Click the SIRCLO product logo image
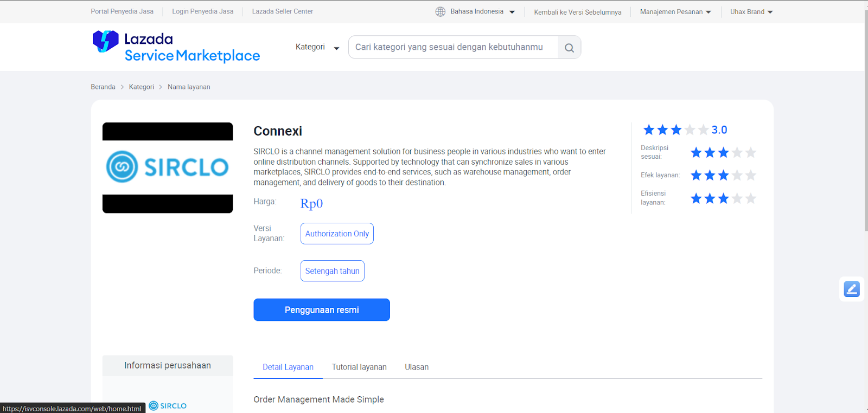The height and width of the screenshot is (413, 868). [168, 167]
